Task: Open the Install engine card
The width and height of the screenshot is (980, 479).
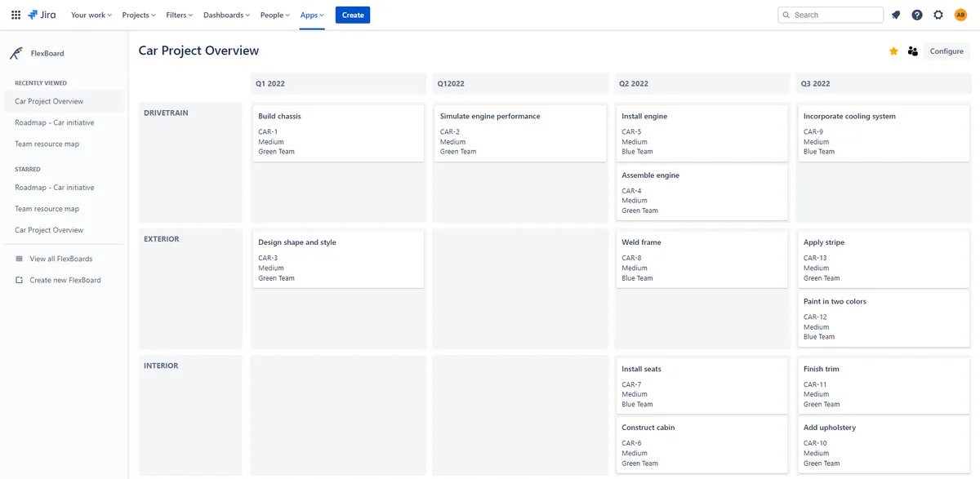Action: pyautogui.click(x=702, y=133)
